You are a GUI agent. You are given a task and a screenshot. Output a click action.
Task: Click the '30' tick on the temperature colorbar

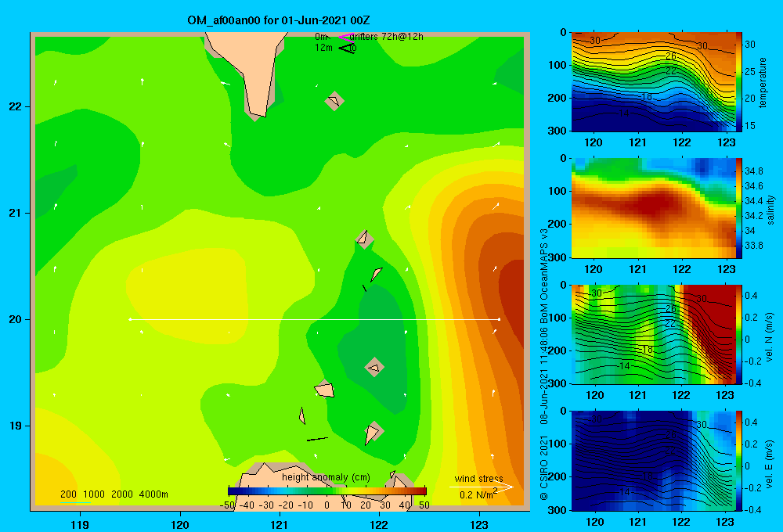coord(750,45)
